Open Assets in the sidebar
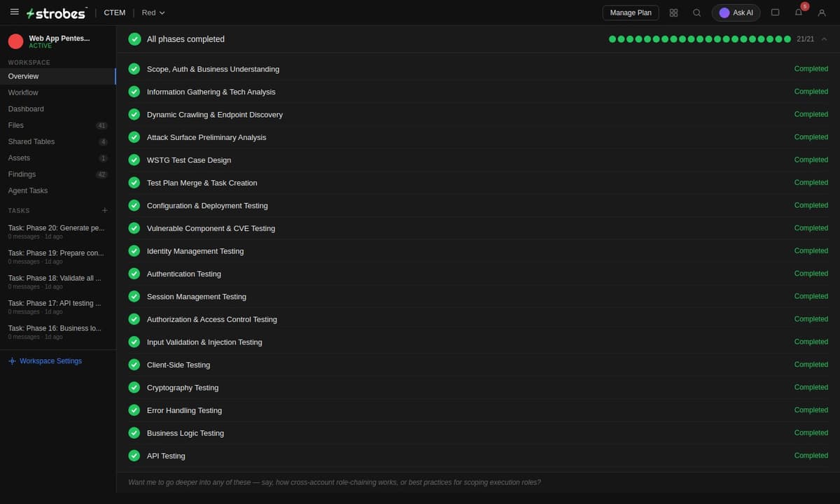Screen dimensions: 840x504 point(58,158)
